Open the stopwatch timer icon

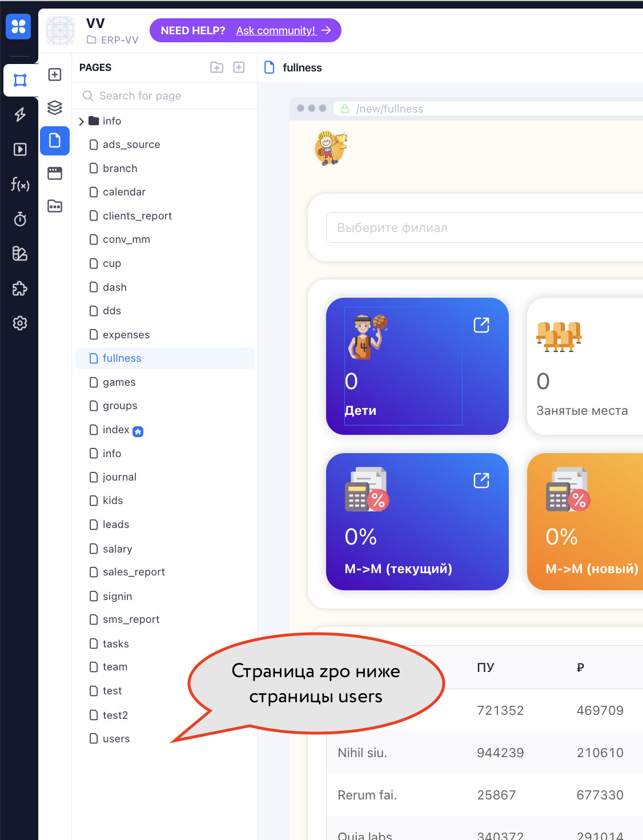point(20,219)
